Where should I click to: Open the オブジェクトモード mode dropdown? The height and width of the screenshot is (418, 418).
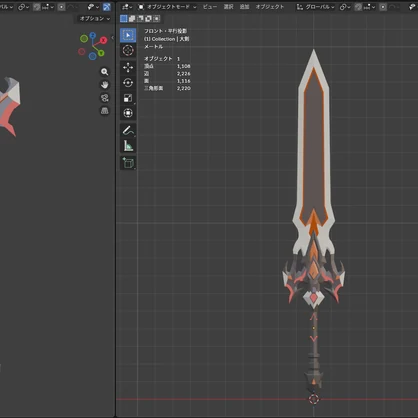[x=167, y=7]
